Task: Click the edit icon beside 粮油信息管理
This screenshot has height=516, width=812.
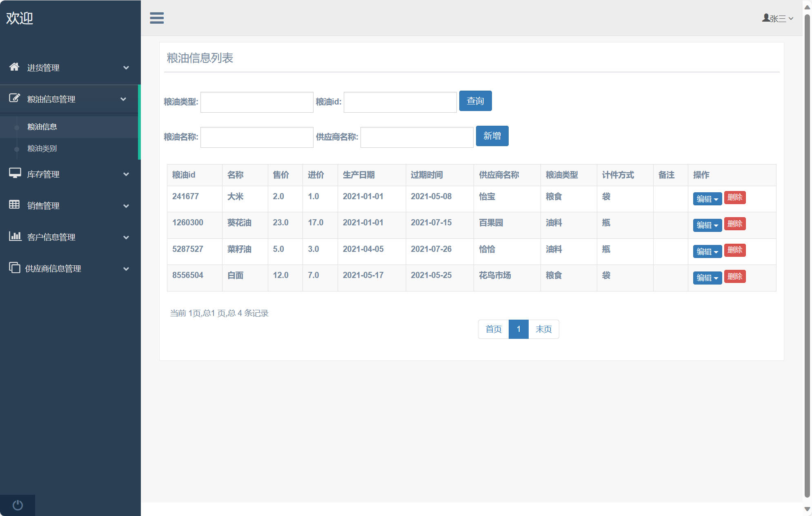Action: tap(14, 98)
